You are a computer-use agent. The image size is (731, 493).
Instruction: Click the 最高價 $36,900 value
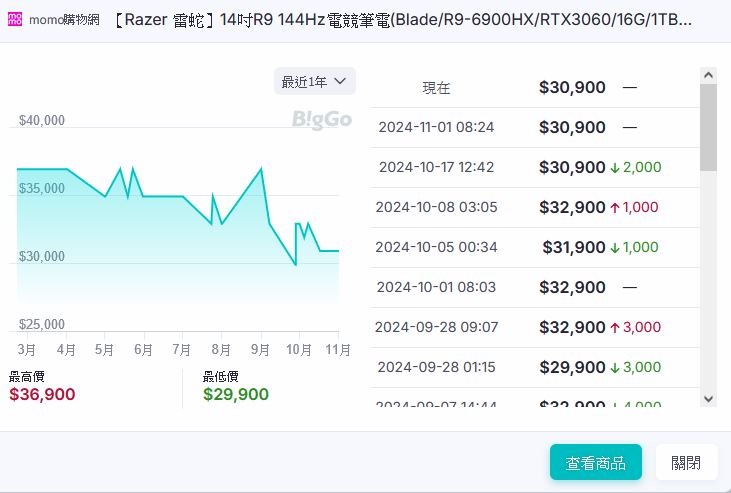[x=42, y=394]
